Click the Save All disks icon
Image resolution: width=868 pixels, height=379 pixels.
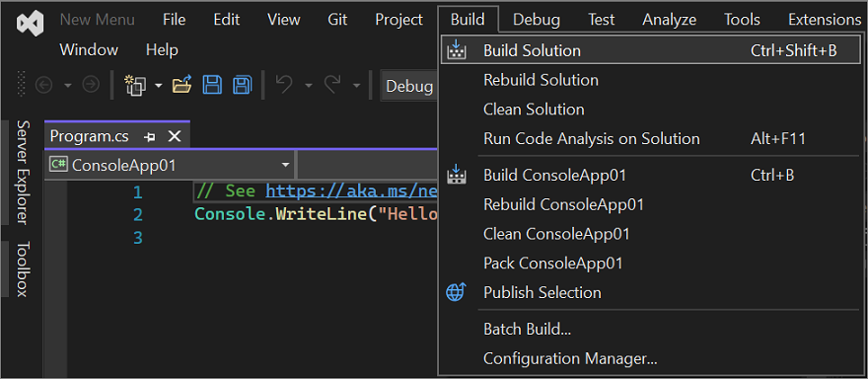pos(242,85)
